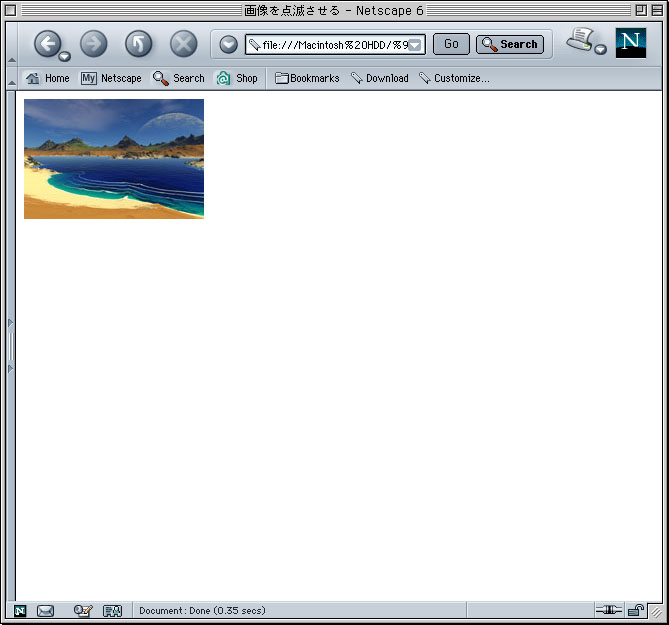
Task: Click the security padlock icon
Action: 636,610
